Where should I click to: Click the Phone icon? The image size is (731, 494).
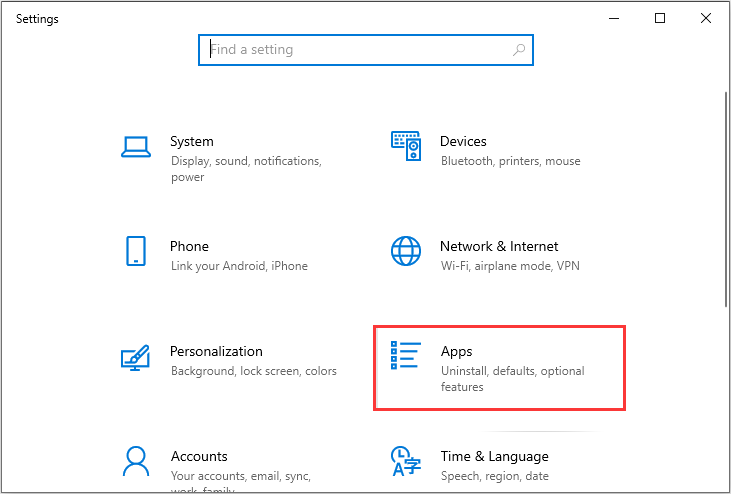click(136, 251)
